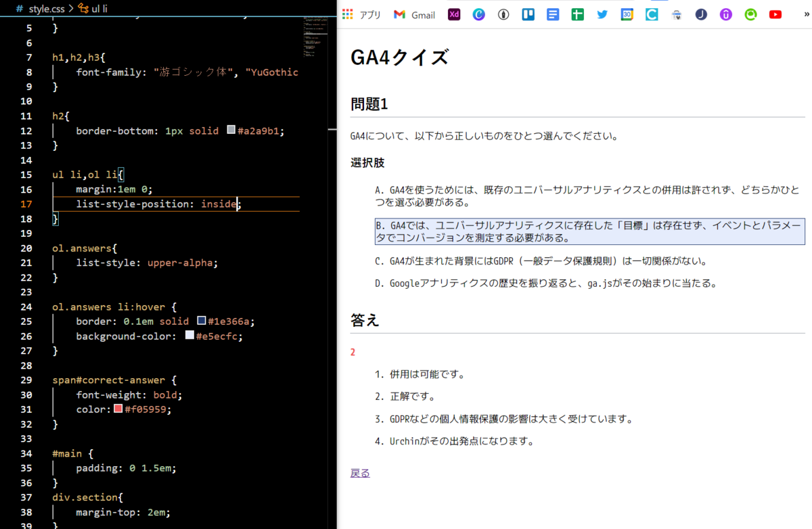Open the #e5ecfc background color swatch
The width and height of the screenshot is (812, 529).
(189, 336)
